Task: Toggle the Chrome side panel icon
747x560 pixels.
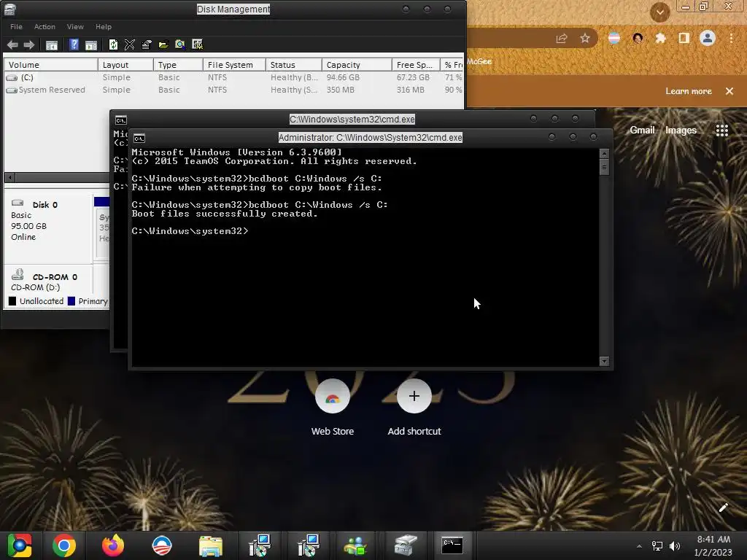Action: 684,38
